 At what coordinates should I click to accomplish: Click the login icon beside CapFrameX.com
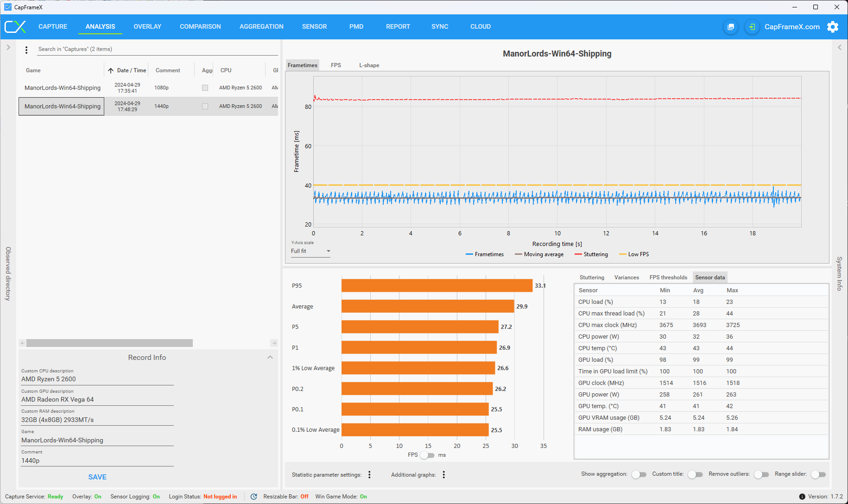pos(752,27)
